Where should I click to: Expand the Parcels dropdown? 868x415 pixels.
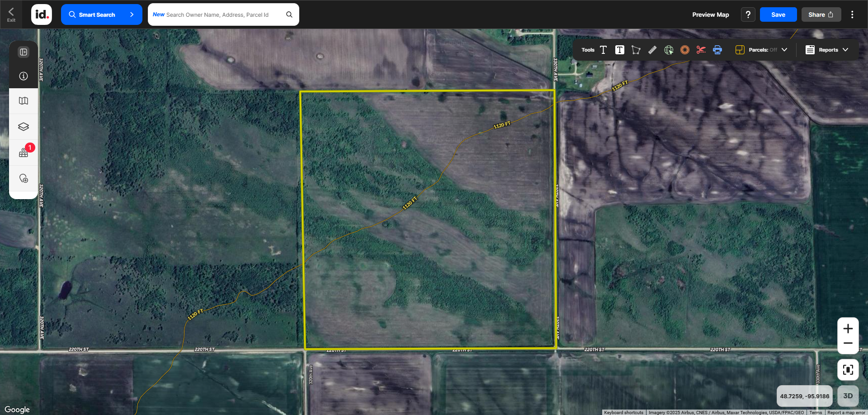coord(785,50)
